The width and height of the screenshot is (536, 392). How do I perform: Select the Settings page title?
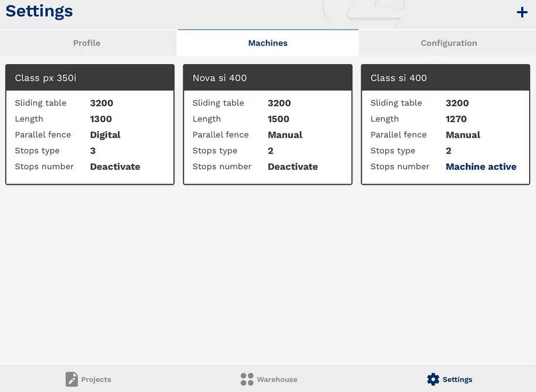click(39, 11)
